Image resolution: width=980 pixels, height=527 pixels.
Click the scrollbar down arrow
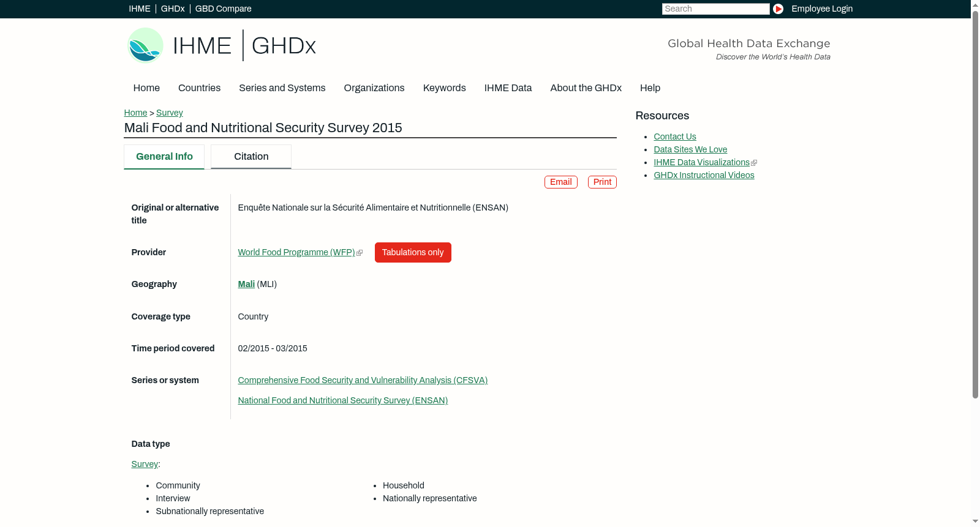tap(975, 522)
